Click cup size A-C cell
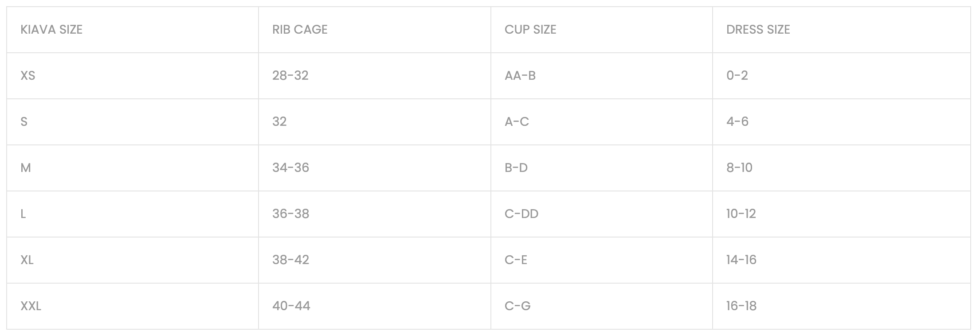 (517, 122)
